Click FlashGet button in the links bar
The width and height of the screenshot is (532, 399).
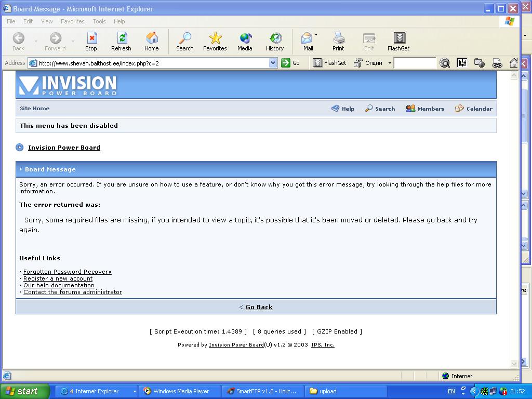coord(329,63)
